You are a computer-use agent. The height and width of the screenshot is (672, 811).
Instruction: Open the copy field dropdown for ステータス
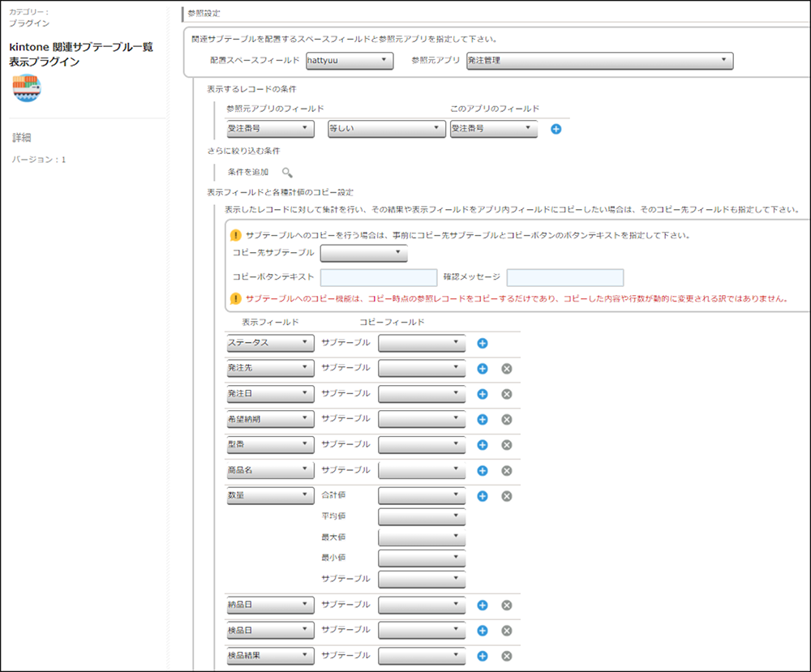point(422,343)
